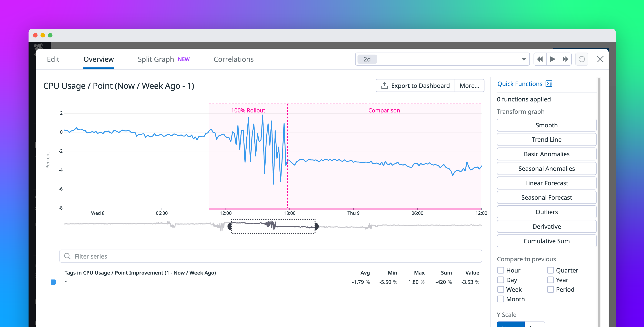The height and width of the screenshot is (327, 644).
Task: Switch to the Correlations tab
Action: coord(234,59)
